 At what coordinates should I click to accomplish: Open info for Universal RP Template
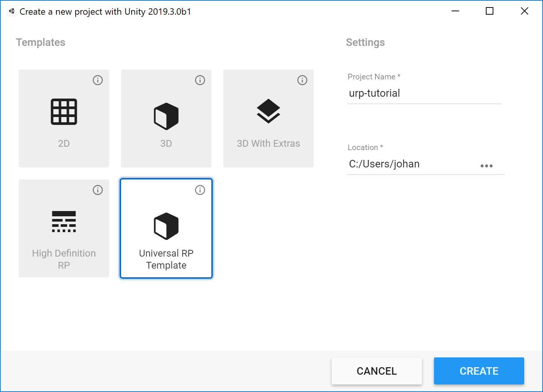(200, 190)
